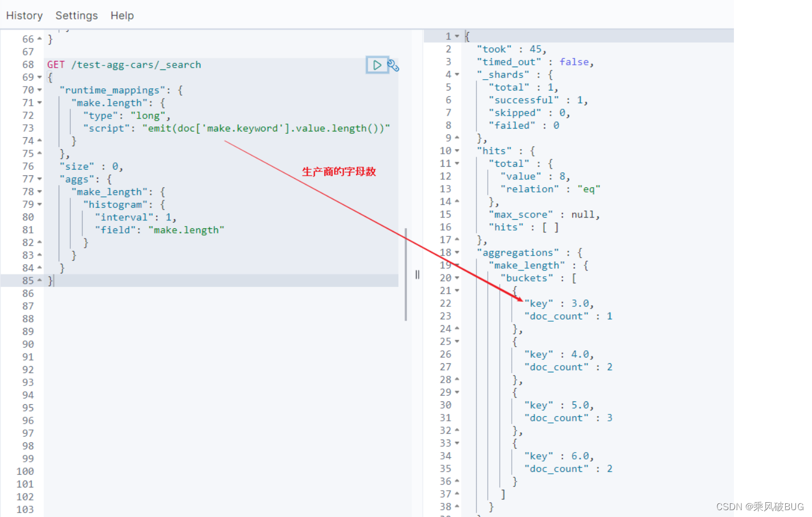Screen dimensions: 812x517
Task: Click the "took" : 45 response line
Action: pos(512,50)
